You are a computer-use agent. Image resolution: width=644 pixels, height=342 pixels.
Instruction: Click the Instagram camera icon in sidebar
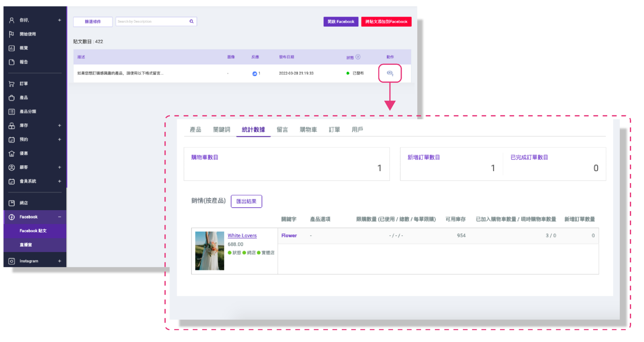point(12,261)
